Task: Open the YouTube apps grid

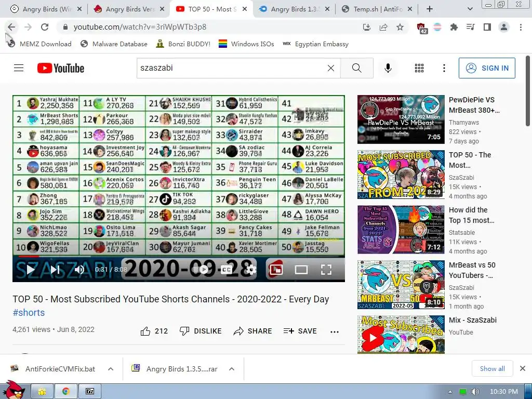Action: click(x=419, y=68)
